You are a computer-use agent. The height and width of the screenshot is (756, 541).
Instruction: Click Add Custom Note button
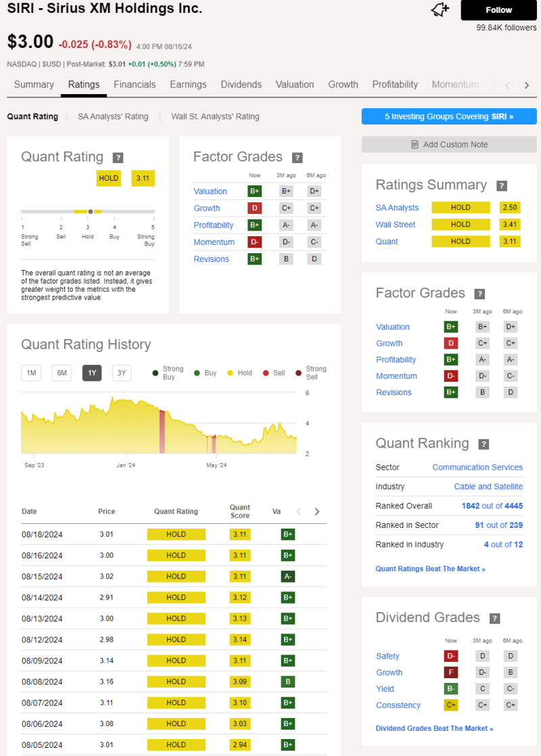click(449, 145)
